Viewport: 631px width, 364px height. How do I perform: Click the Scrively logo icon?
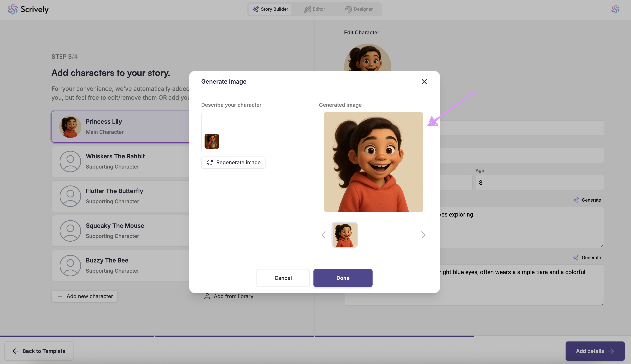13,9
